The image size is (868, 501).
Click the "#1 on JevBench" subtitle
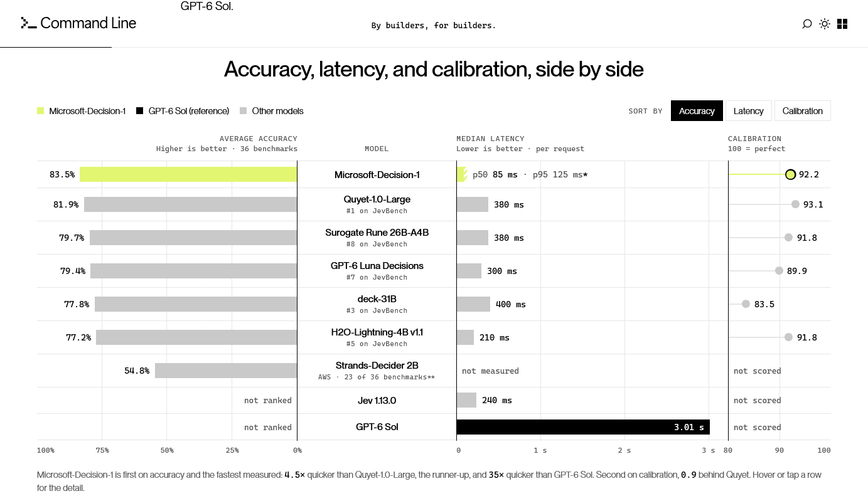377,211
